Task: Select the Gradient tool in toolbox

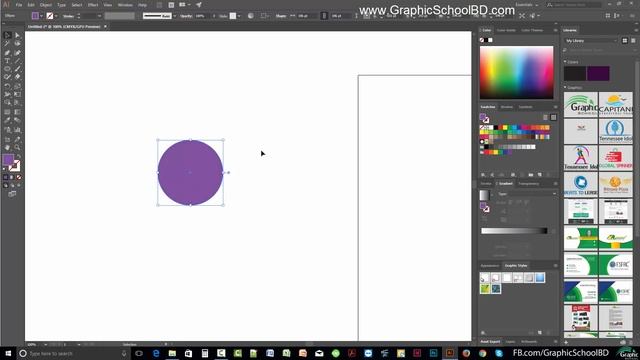Action: pos(17,112)
